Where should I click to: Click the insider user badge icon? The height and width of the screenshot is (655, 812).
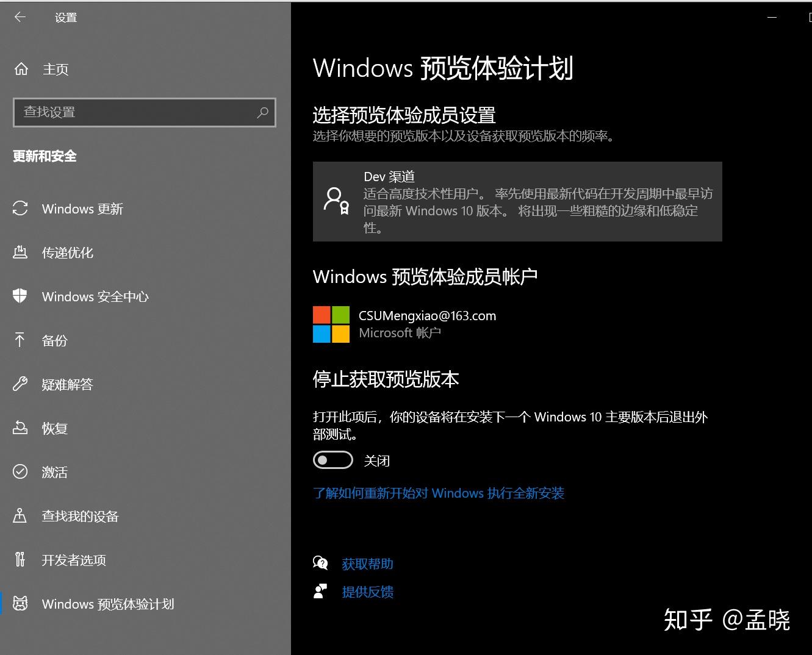pyautogui.click(x=336, y=201)
